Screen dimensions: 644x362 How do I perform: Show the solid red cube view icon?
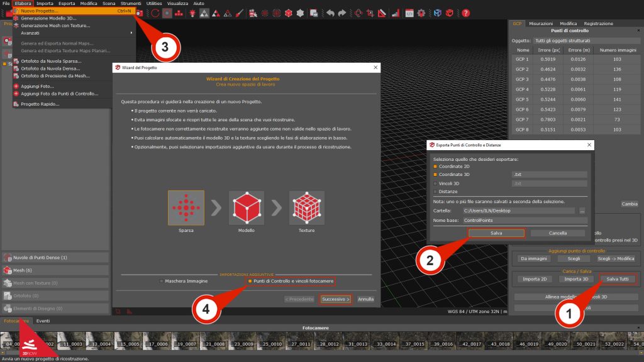point(289,13)
